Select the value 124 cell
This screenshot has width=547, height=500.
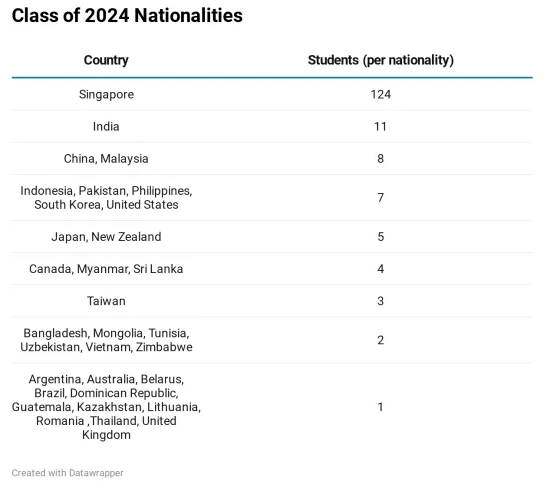(381, 95)
